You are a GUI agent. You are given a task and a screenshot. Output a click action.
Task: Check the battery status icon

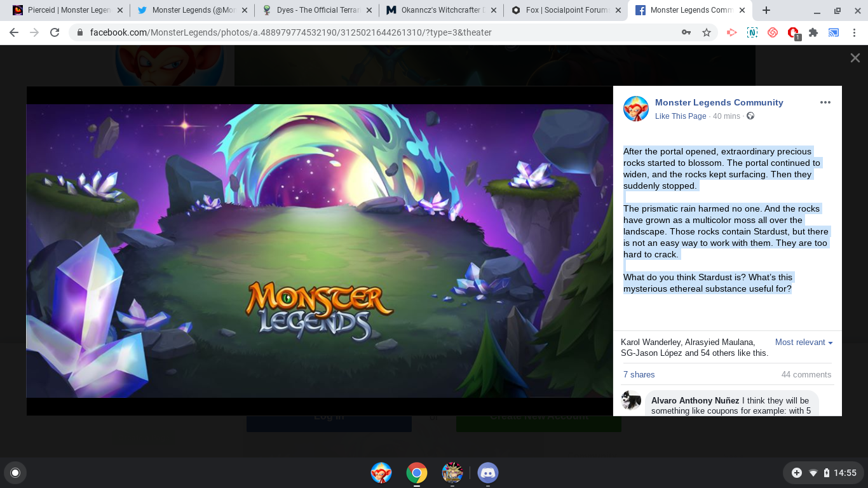[x=826, y=473]
